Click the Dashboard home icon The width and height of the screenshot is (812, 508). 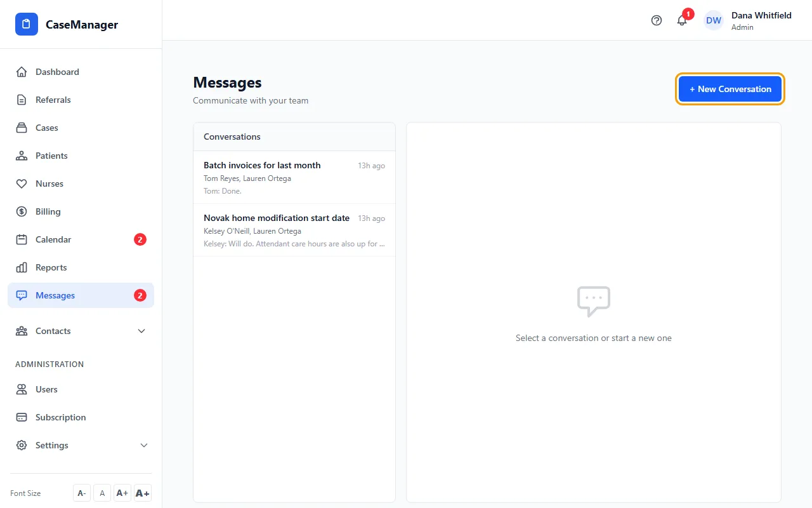tap(22, 72)
